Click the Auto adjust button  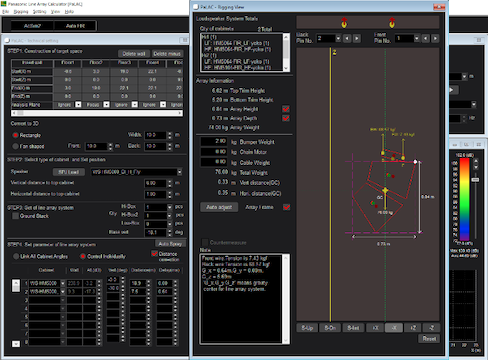(219, 207)
